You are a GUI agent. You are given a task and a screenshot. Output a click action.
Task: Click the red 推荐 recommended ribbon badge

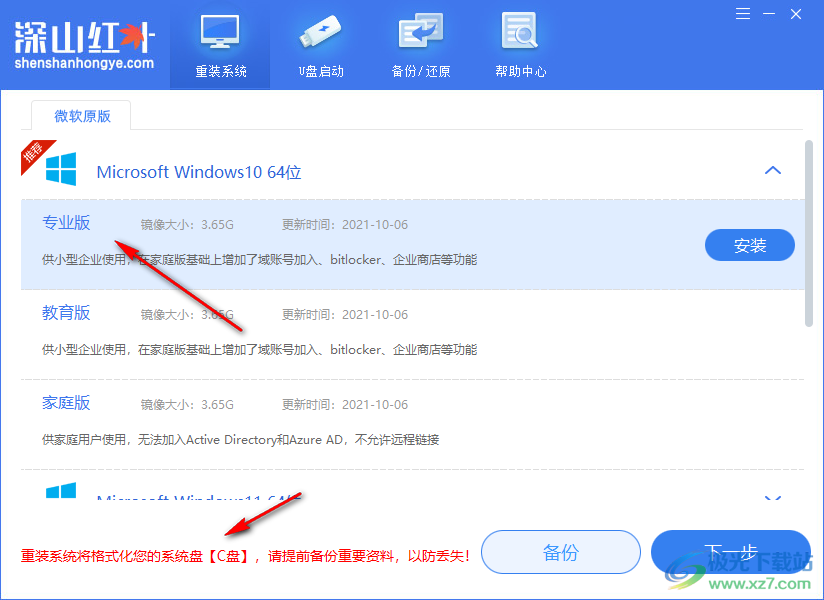(33, 153)
